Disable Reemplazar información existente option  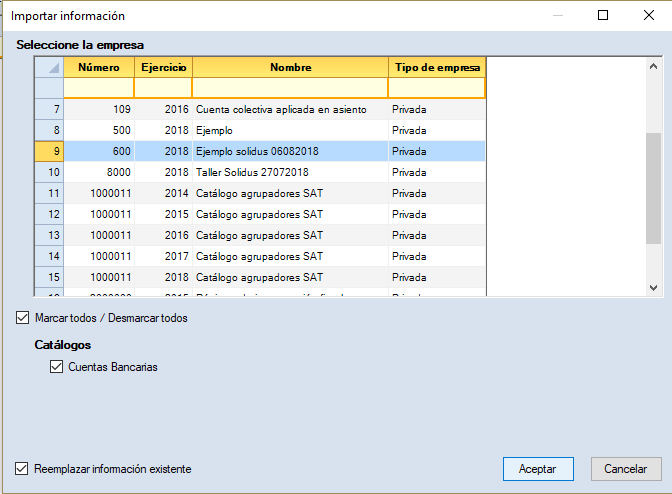(23, 468)
